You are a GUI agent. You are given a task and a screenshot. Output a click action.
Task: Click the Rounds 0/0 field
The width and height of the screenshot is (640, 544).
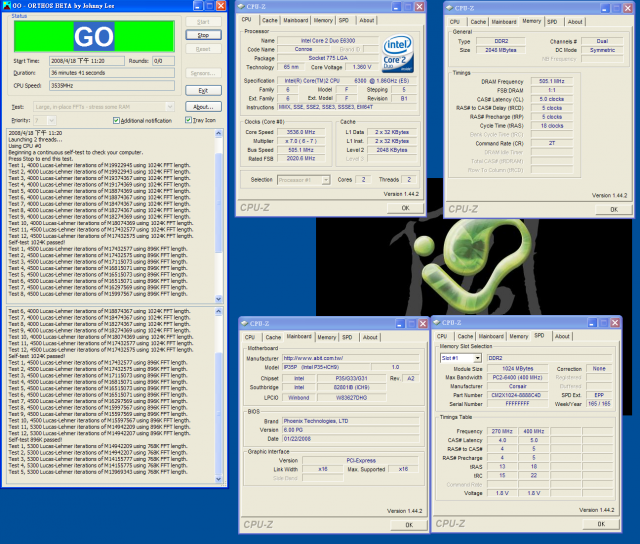coord(163,61)
